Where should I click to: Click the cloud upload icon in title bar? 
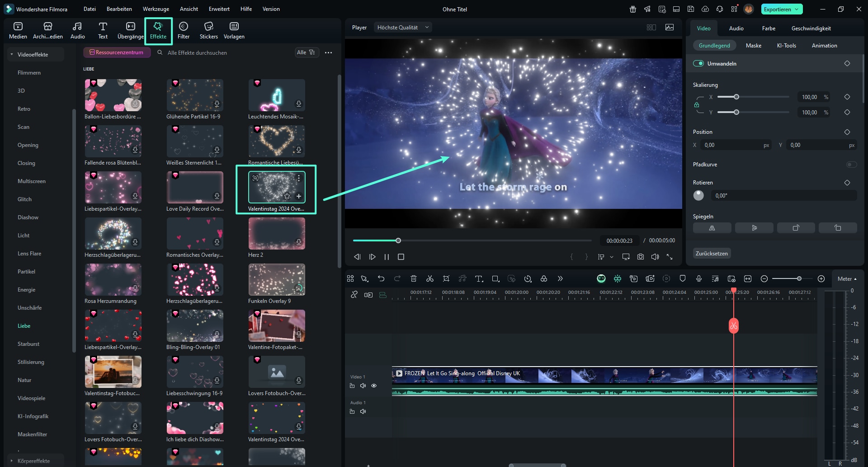pyautogui.click(x=705, y=9)
